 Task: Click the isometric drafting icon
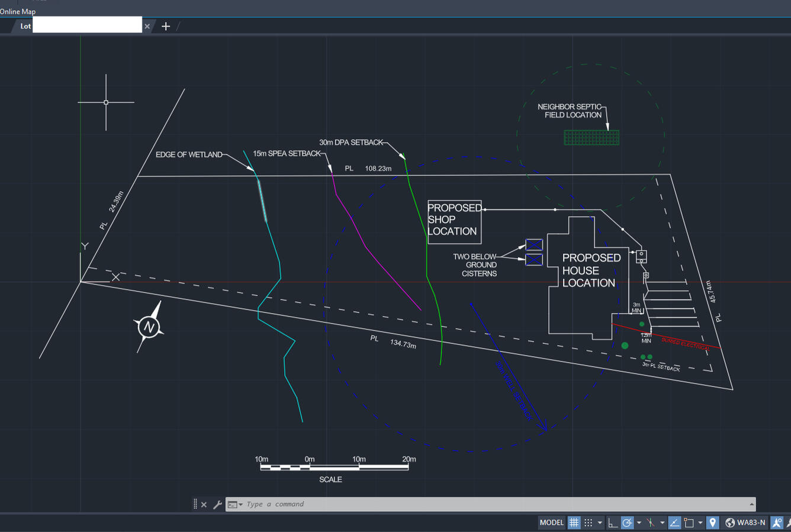pos(651,523)
